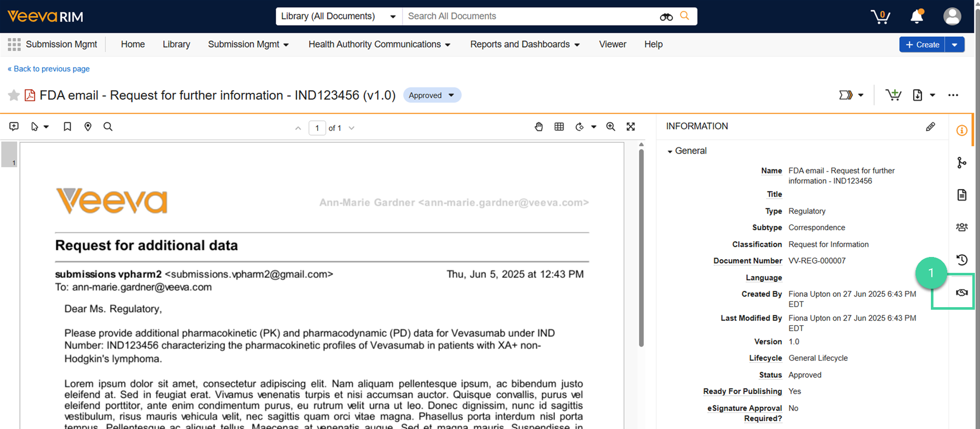The height and width of the screenshot is (429, 980).
Task: Click the General Lifecycle value
Action: 818,358
